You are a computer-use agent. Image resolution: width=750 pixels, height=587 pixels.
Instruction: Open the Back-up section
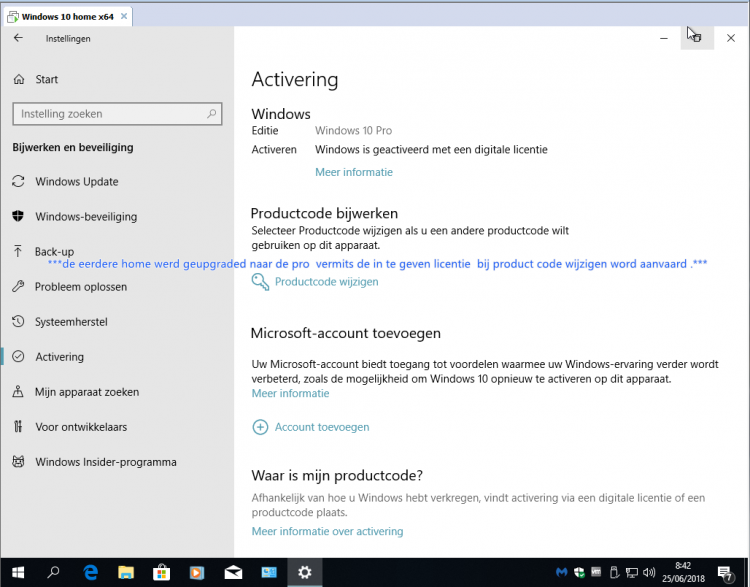point(54,252)
